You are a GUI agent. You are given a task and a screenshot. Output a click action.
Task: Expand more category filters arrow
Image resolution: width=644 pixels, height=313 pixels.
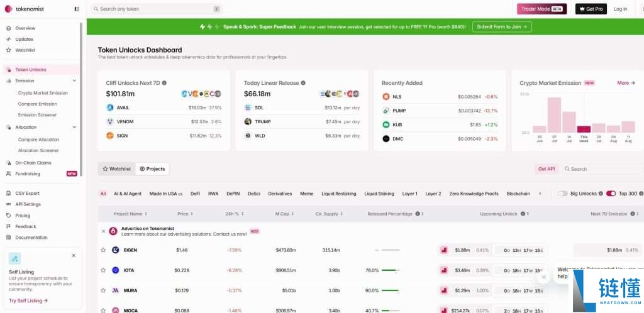click(540, 194)
